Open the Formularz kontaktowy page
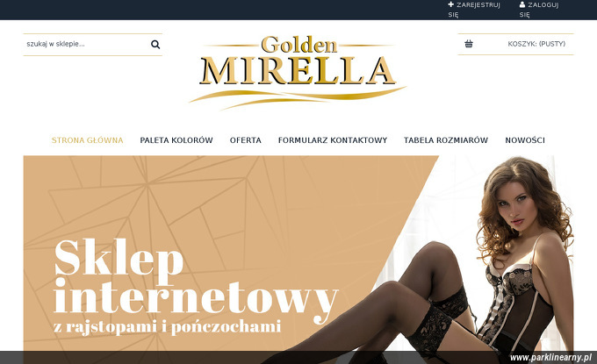This screenshot has height=364, width=597. (333, 140)
